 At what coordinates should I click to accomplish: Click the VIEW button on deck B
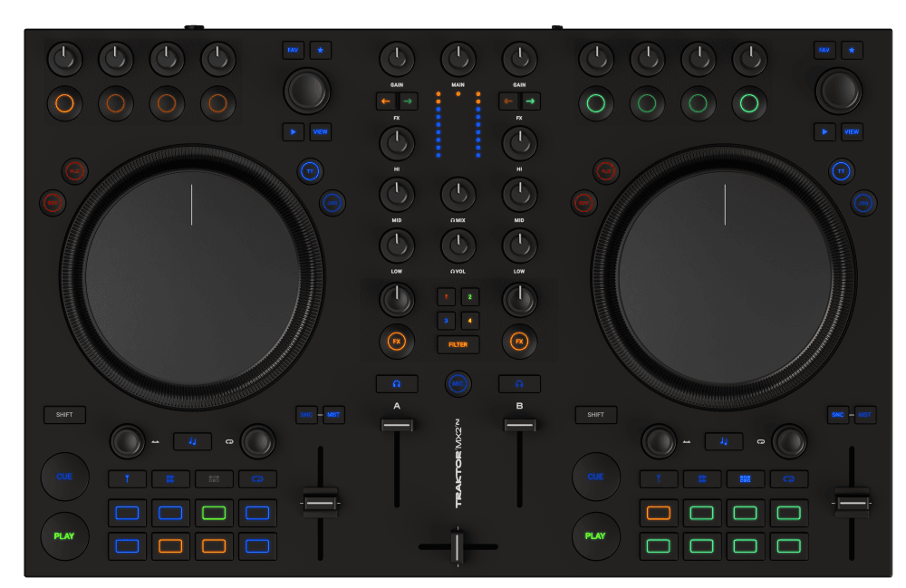point(851,131)
